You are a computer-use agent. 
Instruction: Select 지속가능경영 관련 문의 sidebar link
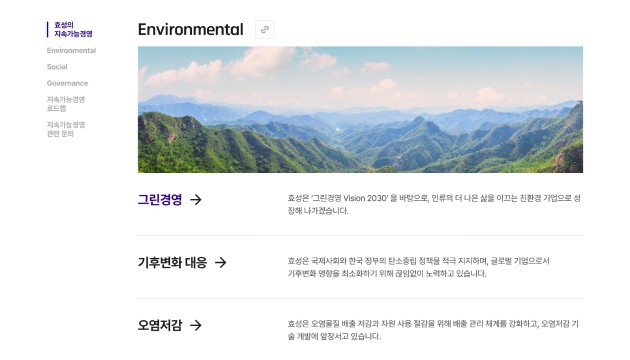coord(66,129)
